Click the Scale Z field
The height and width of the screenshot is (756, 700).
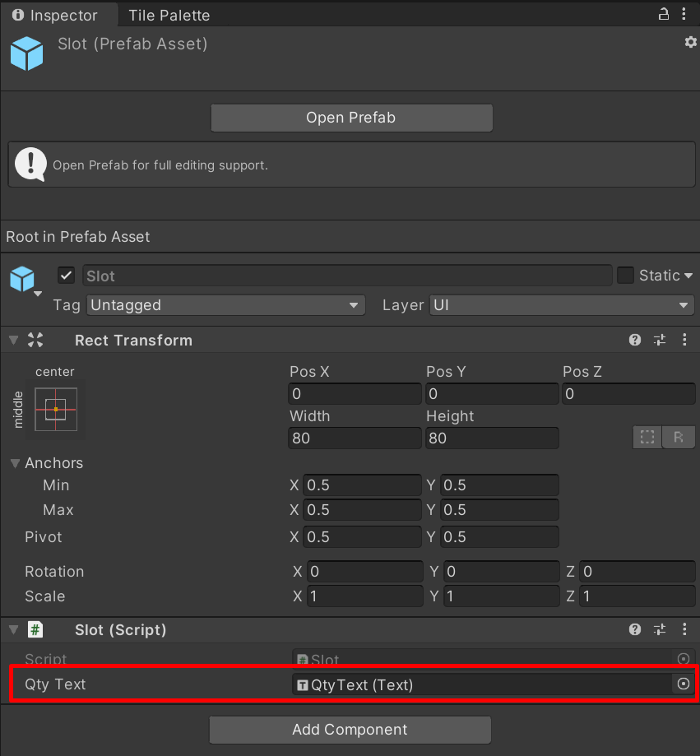[637, 596]
